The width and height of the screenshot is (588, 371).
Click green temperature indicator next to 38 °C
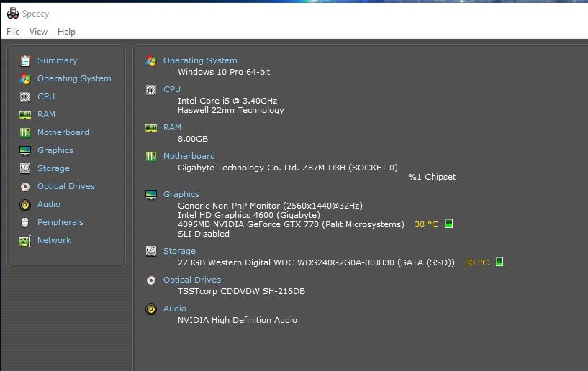click(449, 224)
